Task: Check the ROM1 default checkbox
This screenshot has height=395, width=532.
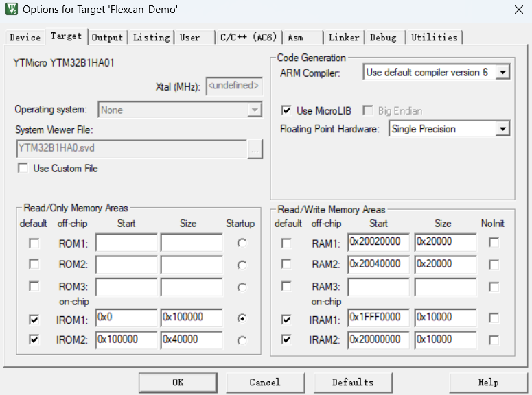Action: tap(34, 243)
